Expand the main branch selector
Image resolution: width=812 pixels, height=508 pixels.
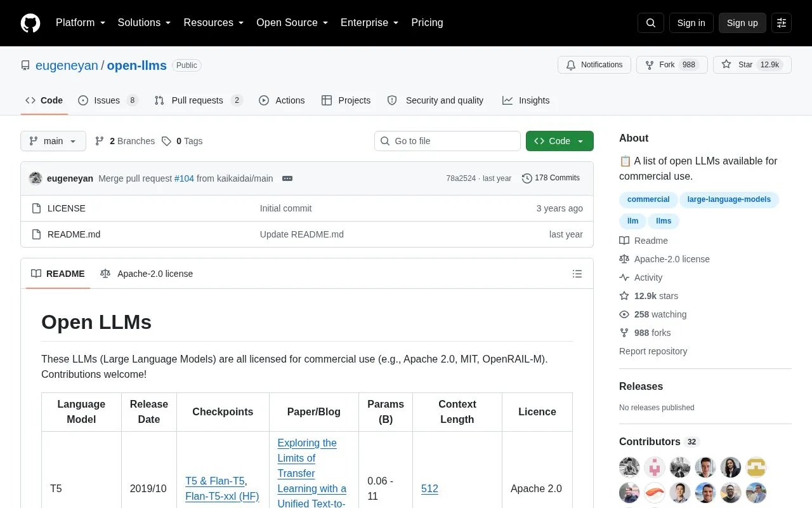[x=53, y=141]
